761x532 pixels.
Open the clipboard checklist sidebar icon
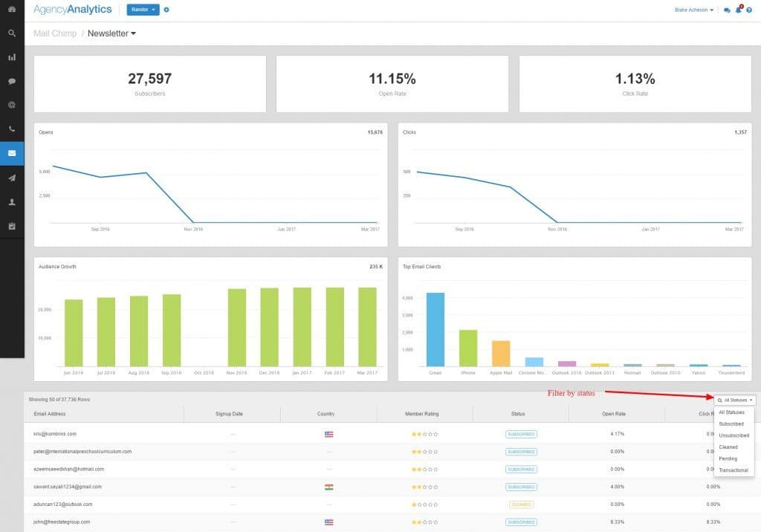12,226
